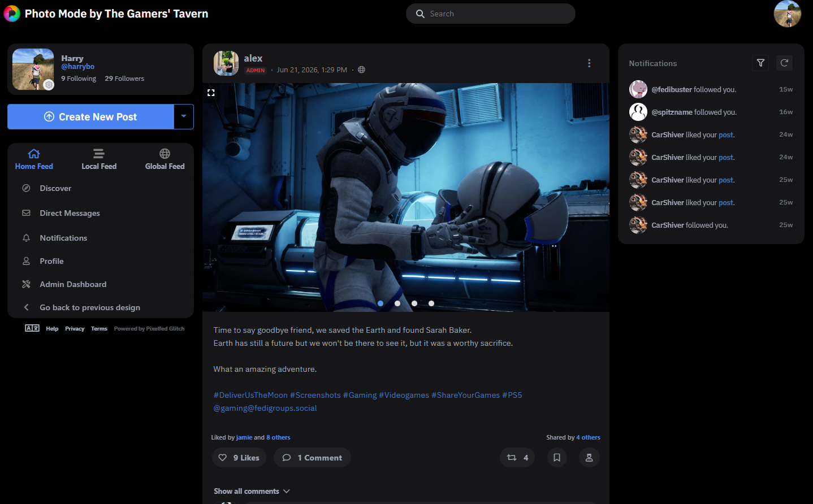The image size is (813, 504).
Task: Open the CarShiver followed you notification
Action: coord(711,225)
